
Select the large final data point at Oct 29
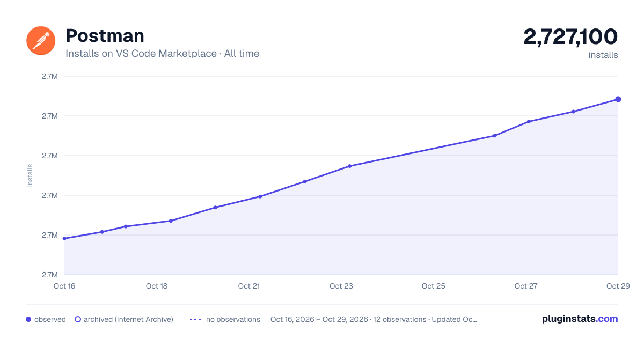618,99
